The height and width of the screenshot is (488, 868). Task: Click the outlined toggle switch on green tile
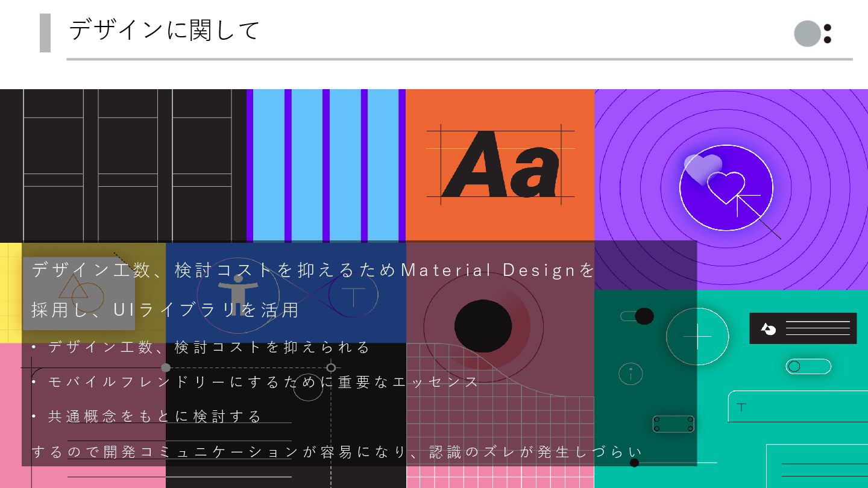pyautogui.click(x=808, y=366)
